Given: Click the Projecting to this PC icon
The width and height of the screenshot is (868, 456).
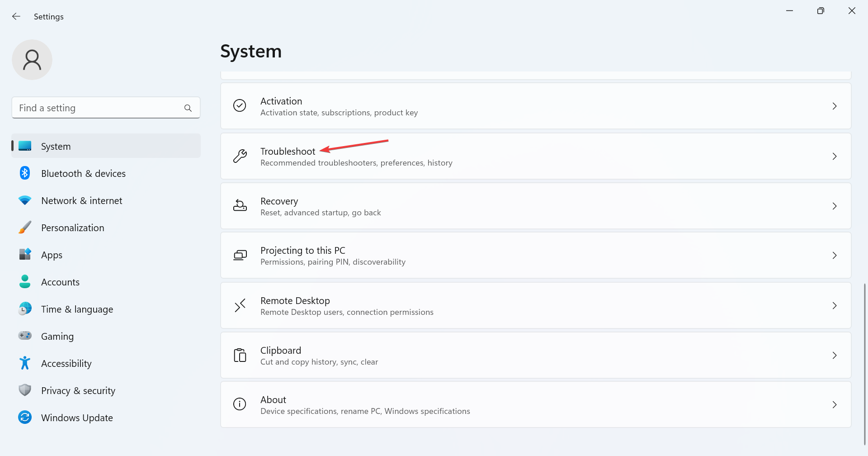Looking at the screenshot, I should click(x=240, y=255).
